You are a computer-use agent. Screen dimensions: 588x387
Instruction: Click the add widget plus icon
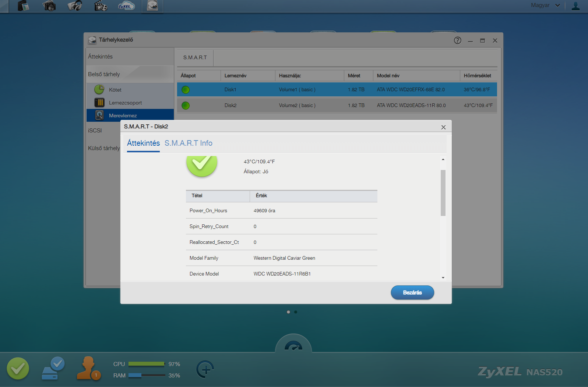coord(205,369)
